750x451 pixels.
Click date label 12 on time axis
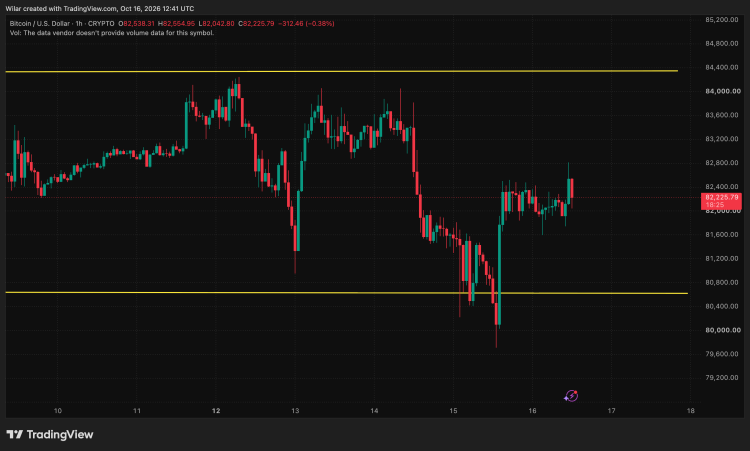coord(216,411)
